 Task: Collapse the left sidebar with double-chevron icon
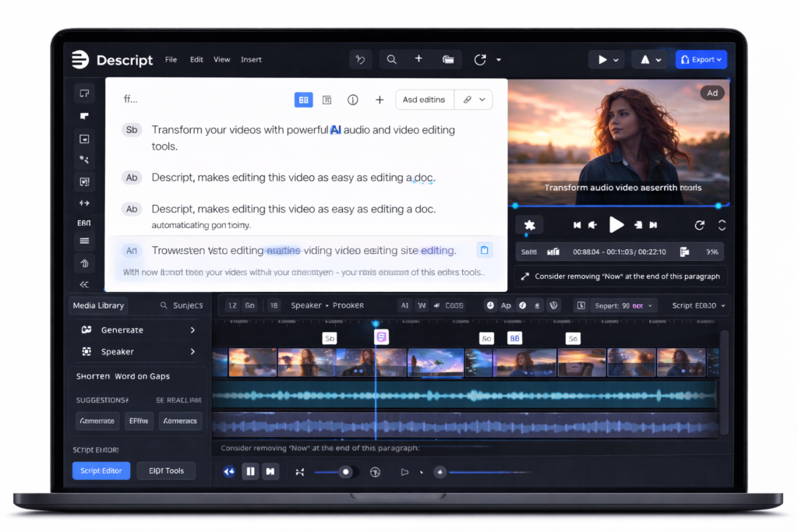[x=84, y=284]
